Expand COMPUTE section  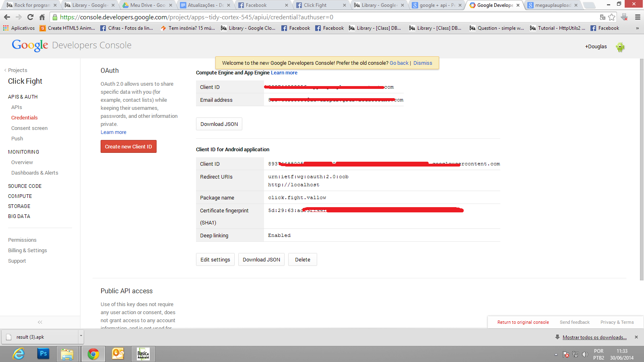pyautogui.click(x=20, y=196)
